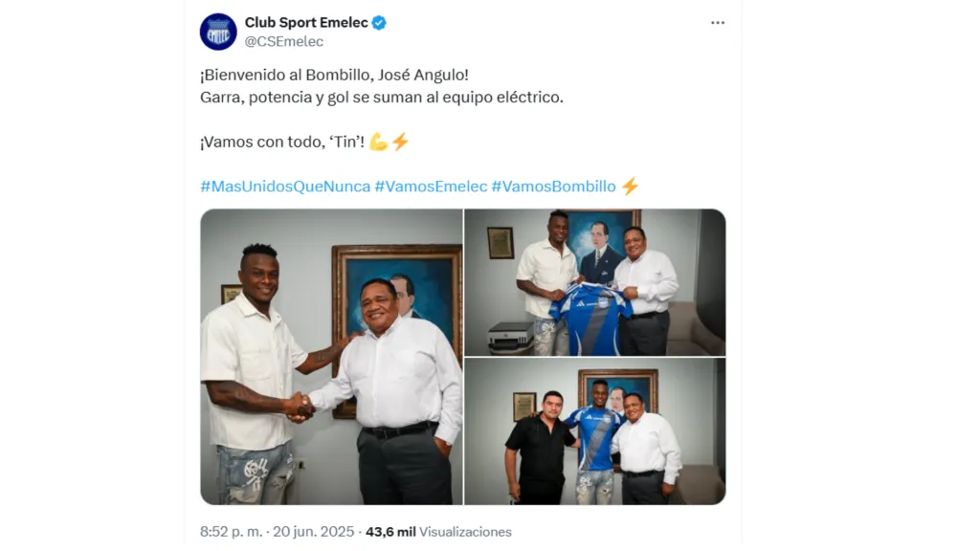The width and height of the screenshot is (980, 551).
Task: Click the blue verified badge icon
Action: click(x=379, y=23)
